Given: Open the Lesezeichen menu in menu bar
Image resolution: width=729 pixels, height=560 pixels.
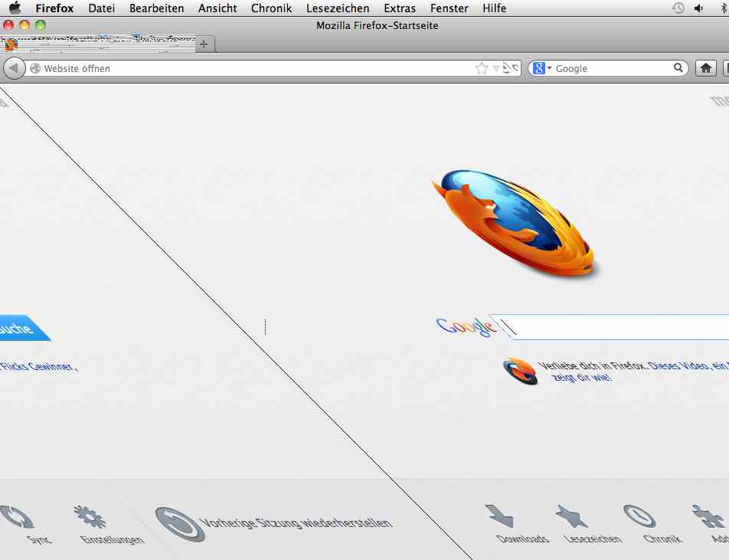Looking at the screenshot, I should [338, 8].
